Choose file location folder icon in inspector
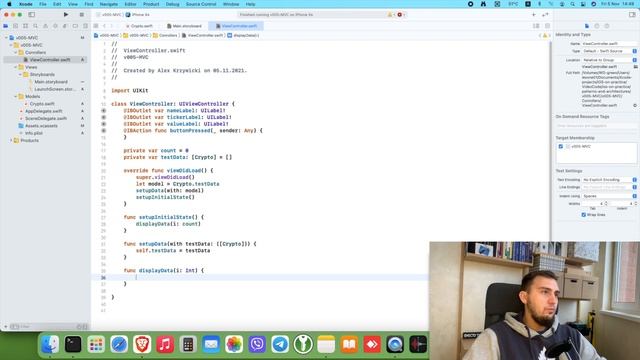 coord(636,67)
